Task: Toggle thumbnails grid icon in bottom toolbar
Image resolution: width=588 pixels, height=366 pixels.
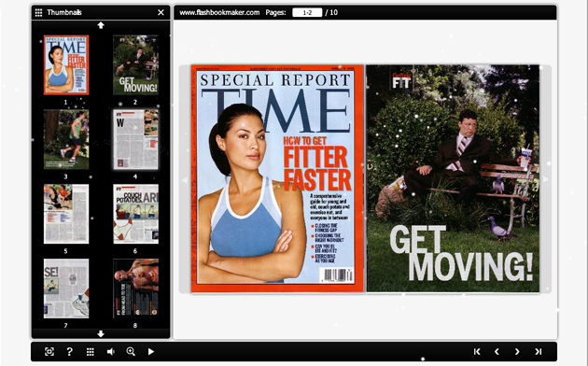Action: [x=90, y=352]
